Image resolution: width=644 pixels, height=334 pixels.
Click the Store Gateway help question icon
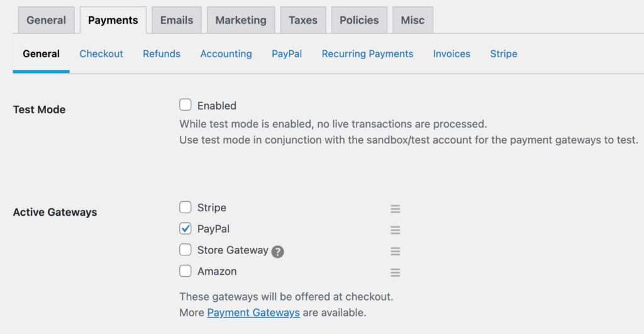point(277,252)
